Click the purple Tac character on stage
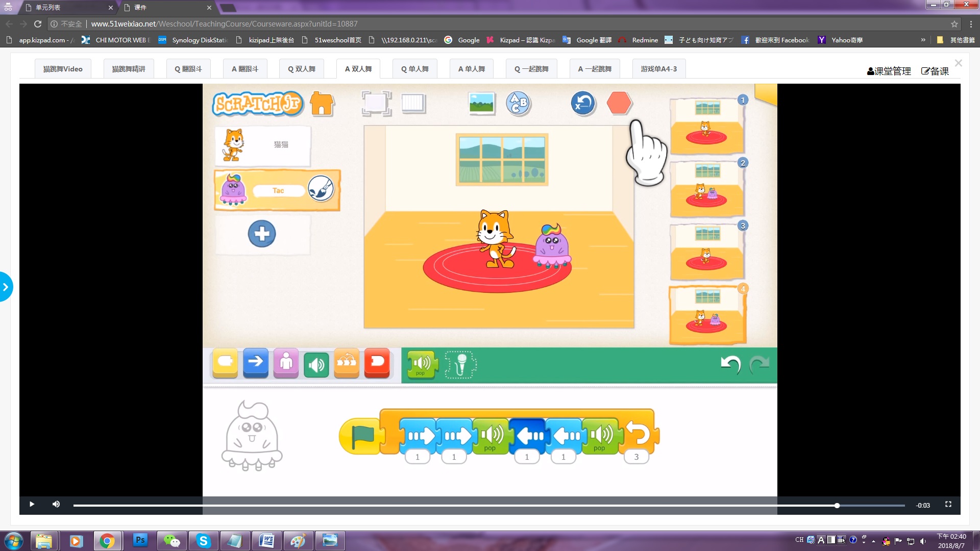Viewport: 980px width, 551px height. point(551,246)
